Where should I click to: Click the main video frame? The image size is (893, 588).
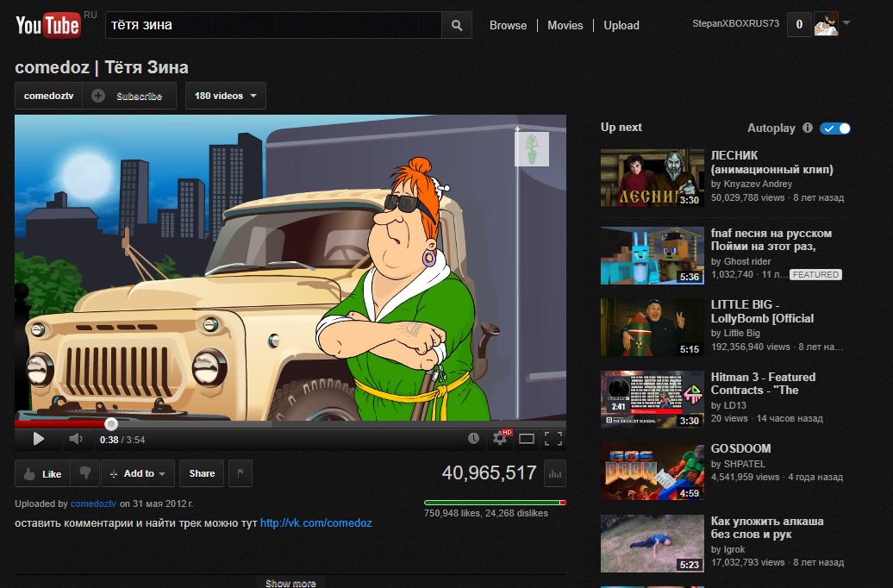coord(290,268)
